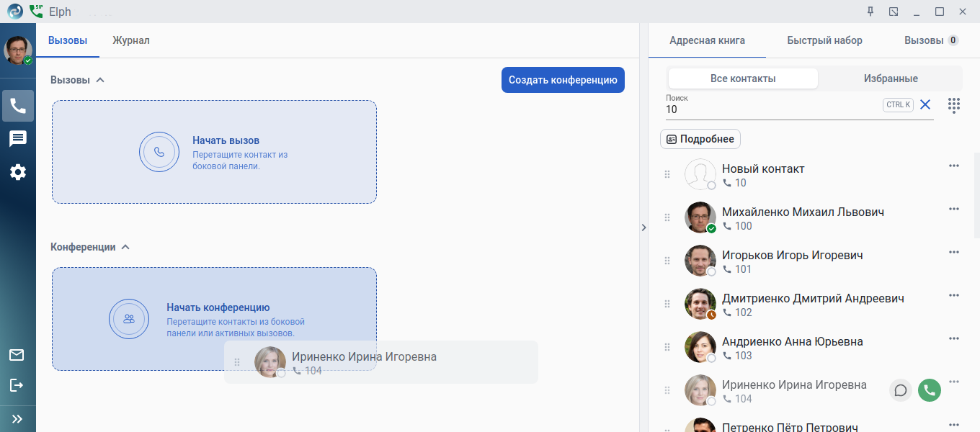Select Избранные filter
Image resolution: width=980 pixels, height=432 pixels.
[x=891, y=78]
